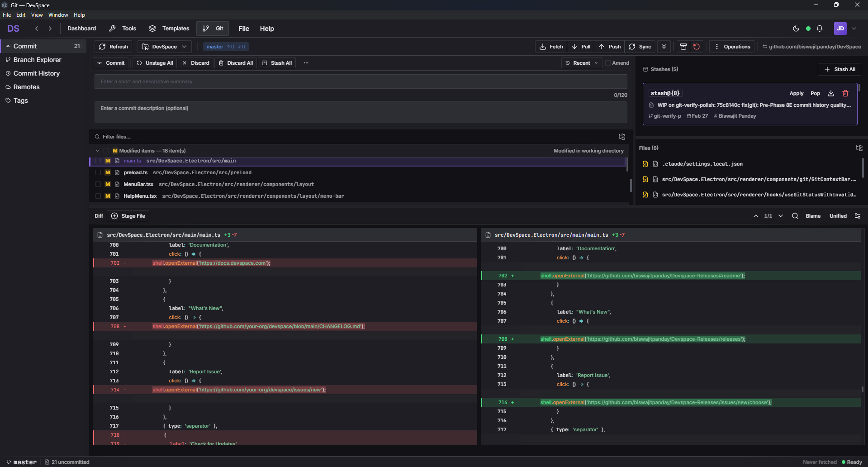Click Stage File button
Image resolution: width=868 pixels, height=467 pixels.
[x=128, y=216]
